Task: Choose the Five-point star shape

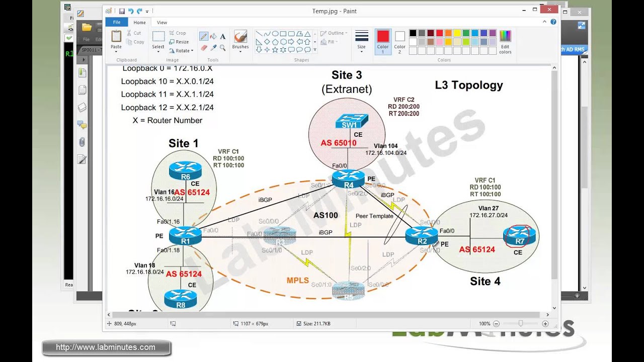Action: tap(275, 49)
